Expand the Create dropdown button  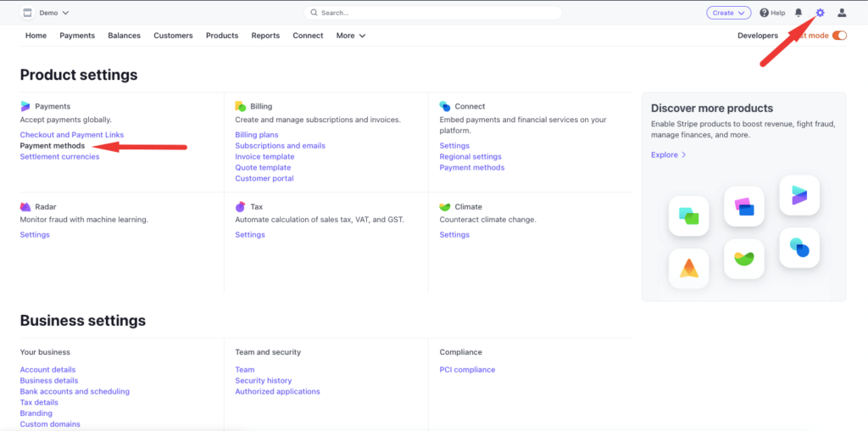[x=728, y=12]
